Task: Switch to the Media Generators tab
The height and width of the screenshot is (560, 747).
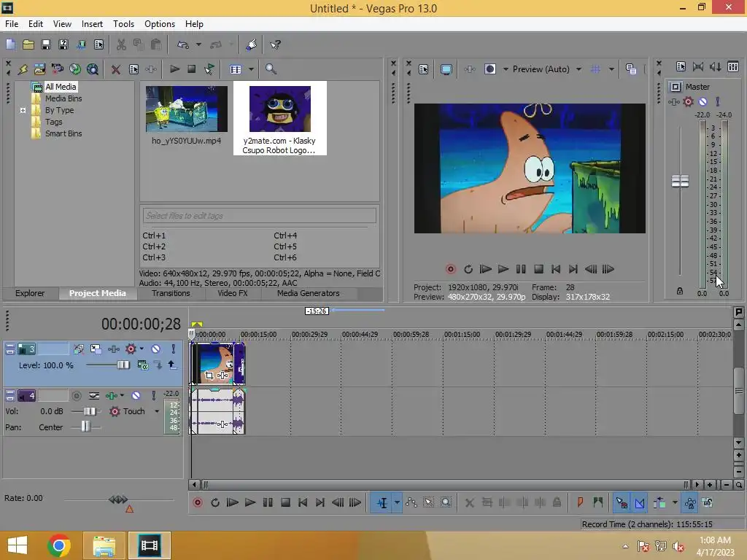Action: [x=309, y=293]
